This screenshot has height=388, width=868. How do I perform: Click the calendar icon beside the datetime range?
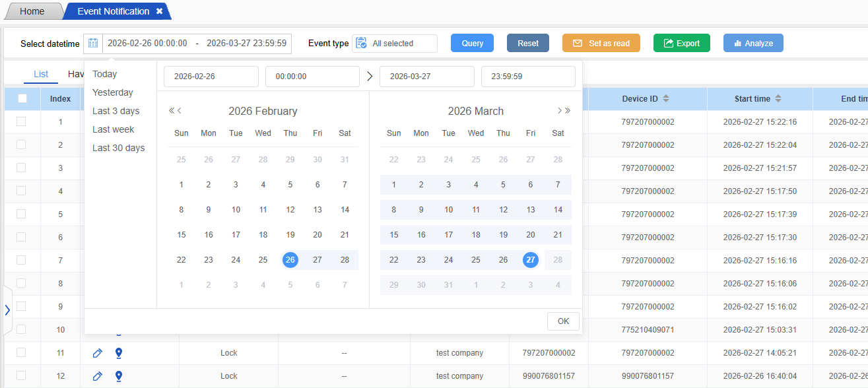click(93, 44)
